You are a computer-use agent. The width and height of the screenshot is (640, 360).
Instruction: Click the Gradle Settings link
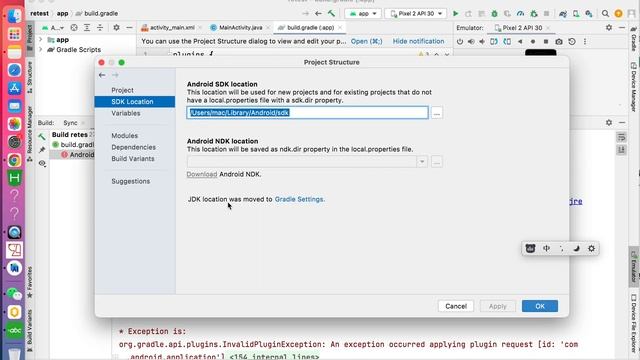(x=299, y=199)
